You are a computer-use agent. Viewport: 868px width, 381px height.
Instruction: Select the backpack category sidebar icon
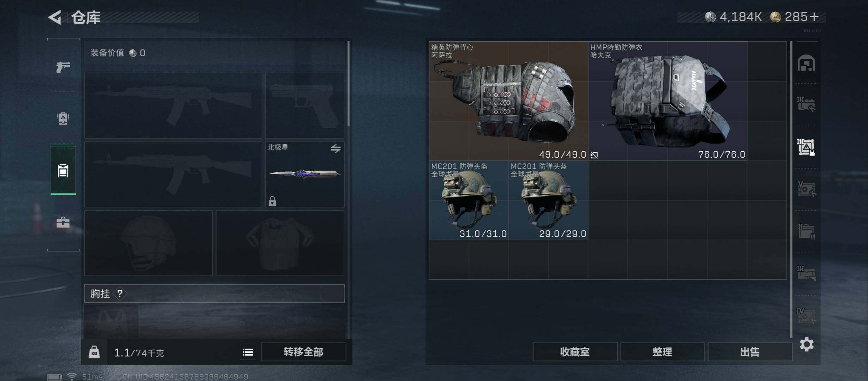coord(63,118)
